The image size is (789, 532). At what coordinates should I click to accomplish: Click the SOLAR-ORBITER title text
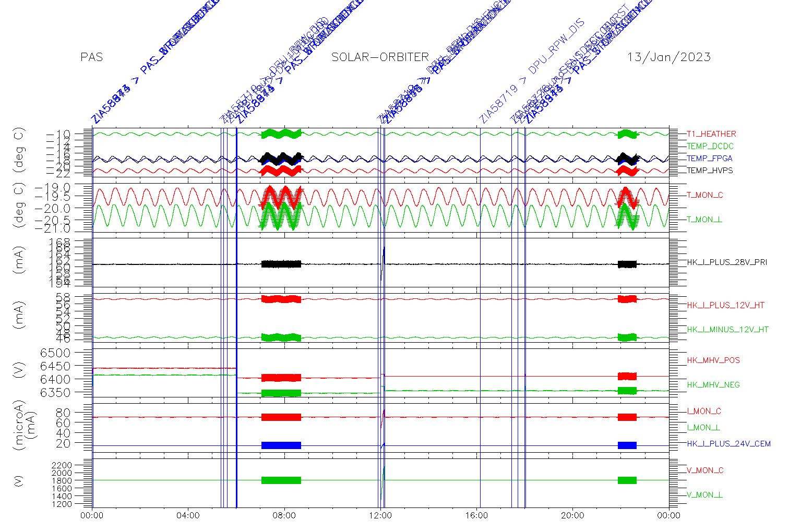click(380, 57)
